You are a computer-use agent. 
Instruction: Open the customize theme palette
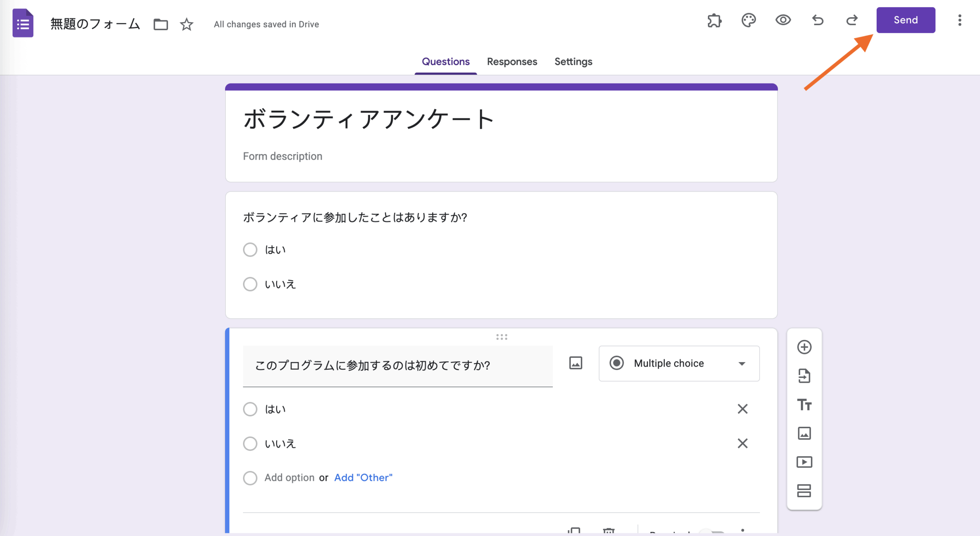click(748, 20)
